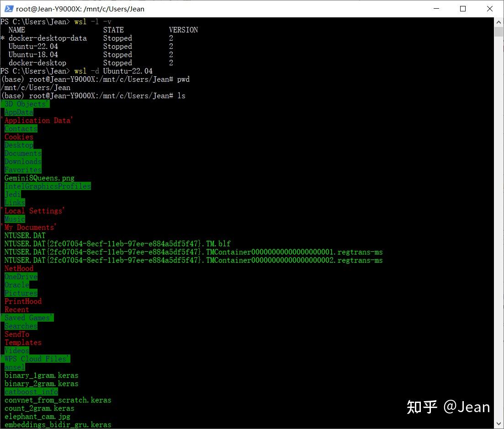Click the scrollbar up arrow
504x429 pixels.
coord(499,21)
